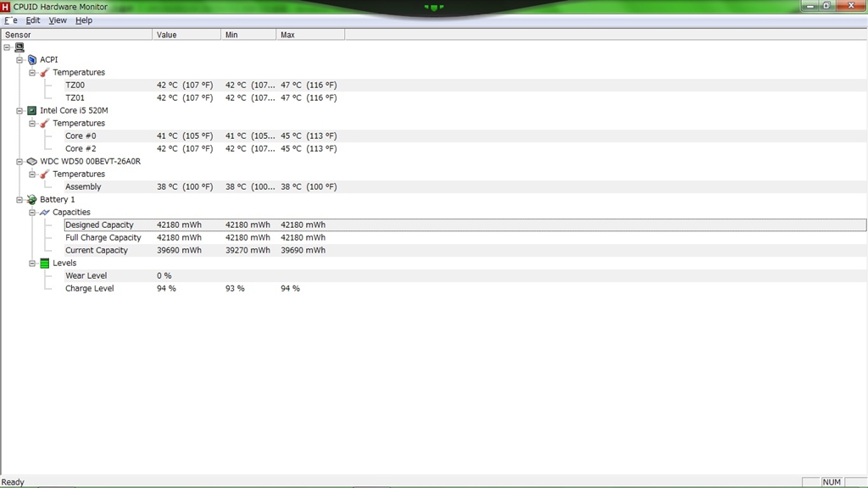
Task: Click the Battery 1 label
Action: 57,200
